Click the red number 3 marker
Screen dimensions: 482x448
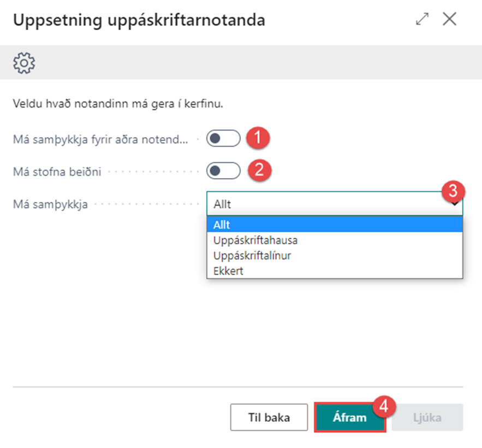click(453, 192)
